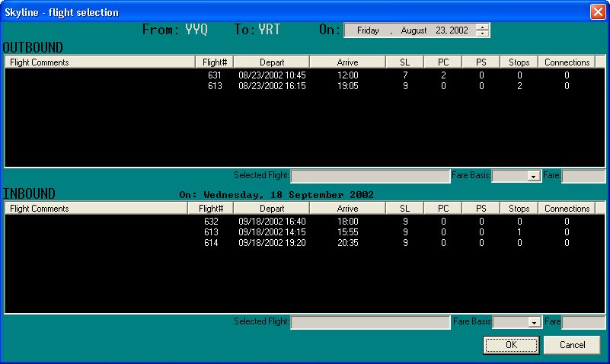Click the SL value 7 for flight 631
Viewport: 610px width, 364px height.
[405, 75]
